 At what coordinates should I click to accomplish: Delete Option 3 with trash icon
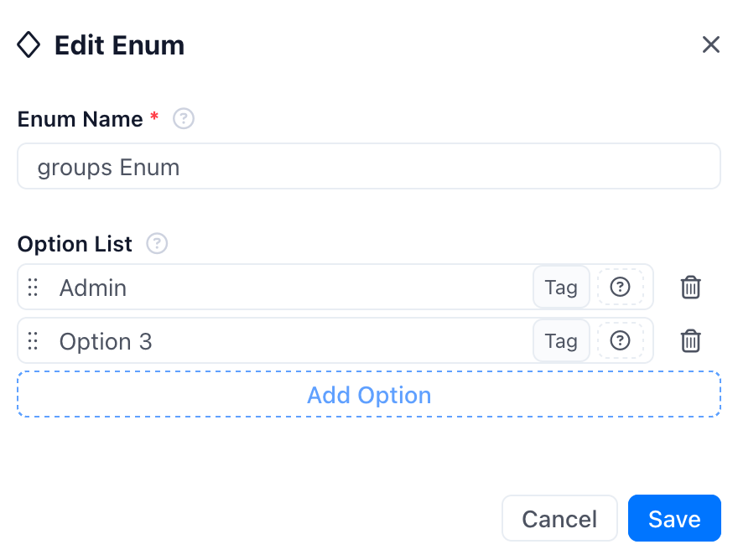[x=690, y=340]
